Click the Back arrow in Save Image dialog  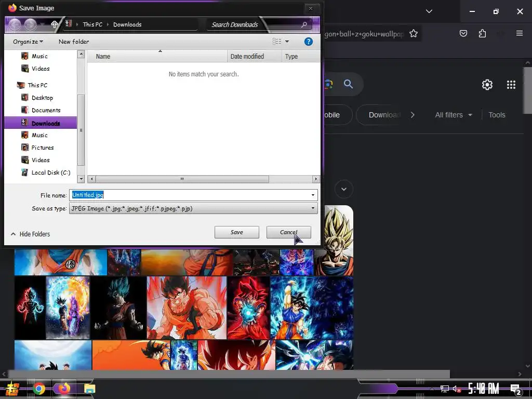pyautogui.click(x=15, y=24)
